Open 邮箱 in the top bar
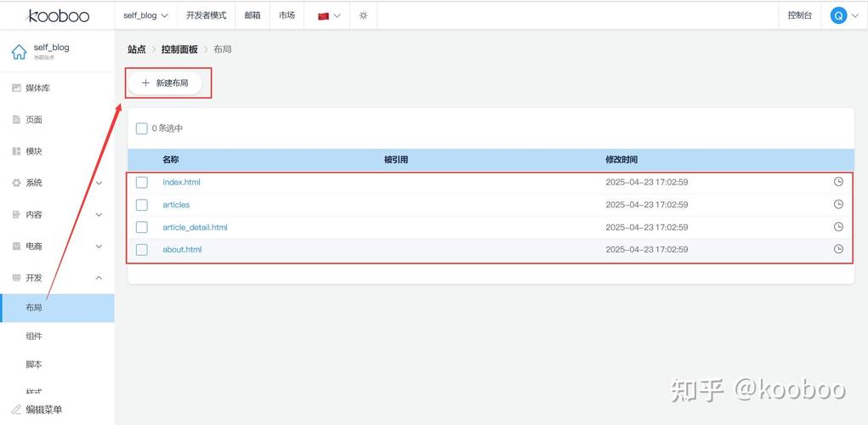 pyautogui.click(x=252, y=15)
